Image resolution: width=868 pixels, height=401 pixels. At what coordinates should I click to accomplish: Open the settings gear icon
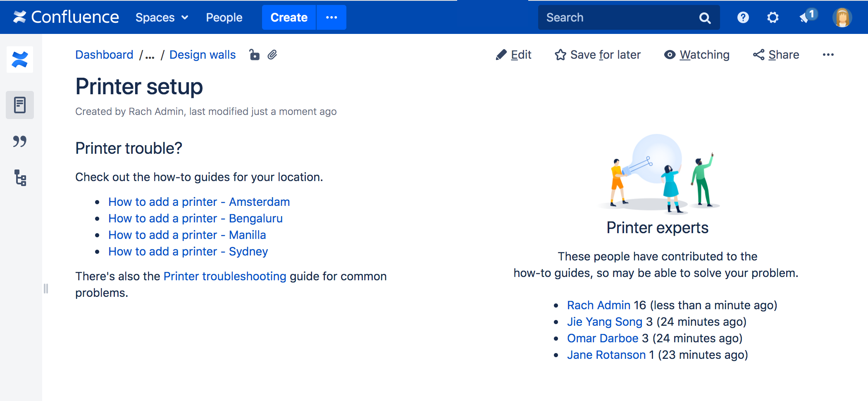(x=773, y=17)
